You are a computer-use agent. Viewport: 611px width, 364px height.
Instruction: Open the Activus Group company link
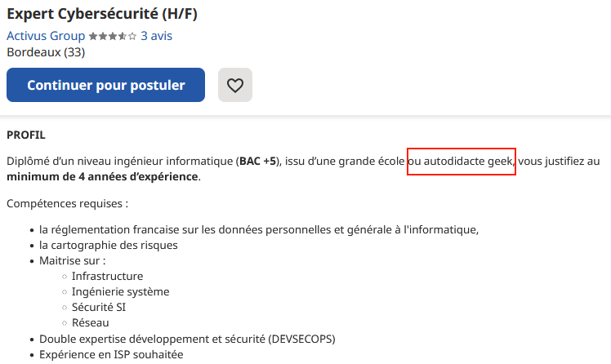[46, 36]
